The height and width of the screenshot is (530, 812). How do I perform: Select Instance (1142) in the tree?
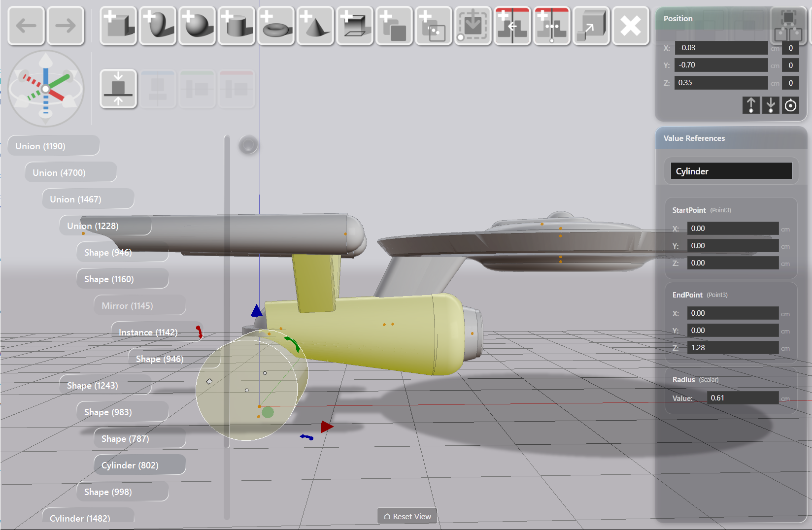pos(157,332)
